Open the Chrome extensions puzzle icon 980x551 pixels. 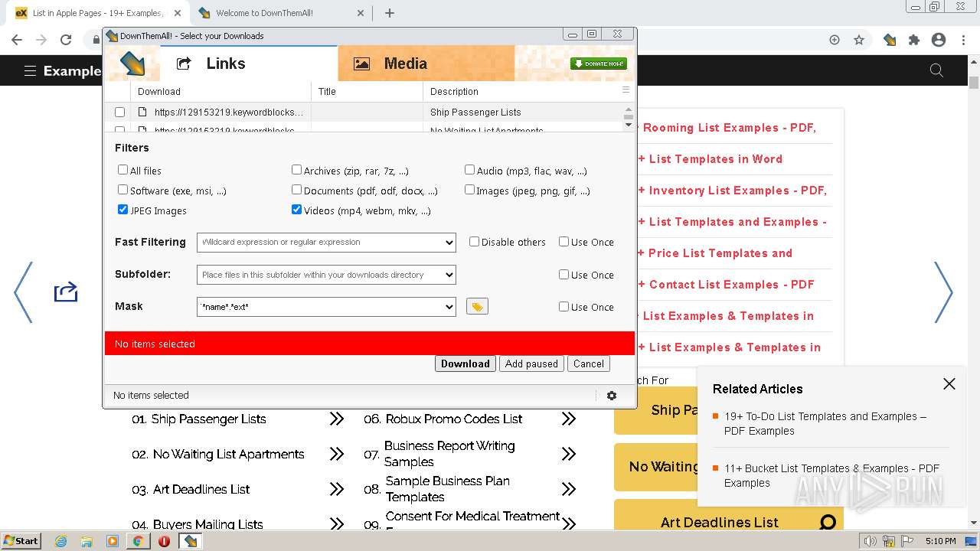pyautogui.click(x=913, y=40)
